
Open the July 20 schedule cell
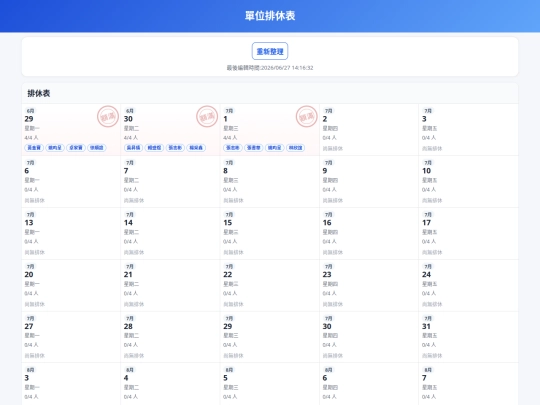coord(71,285)
